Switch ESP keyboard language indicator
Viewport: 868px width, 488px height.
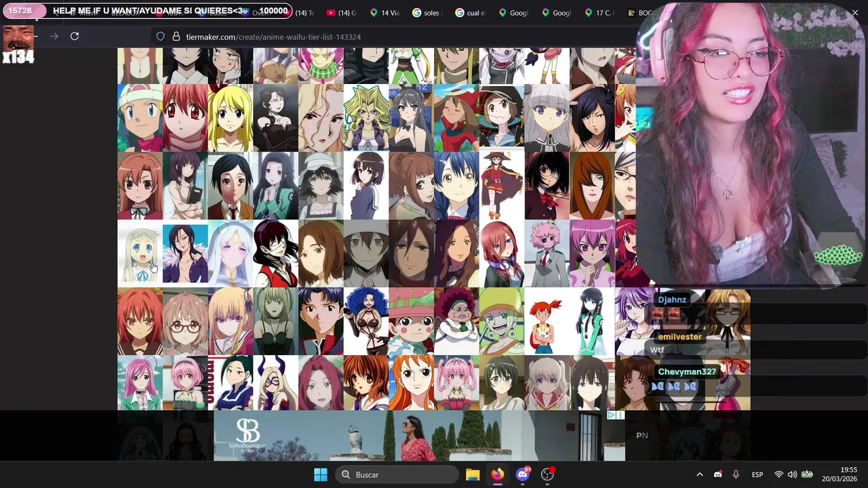(757, 474)
